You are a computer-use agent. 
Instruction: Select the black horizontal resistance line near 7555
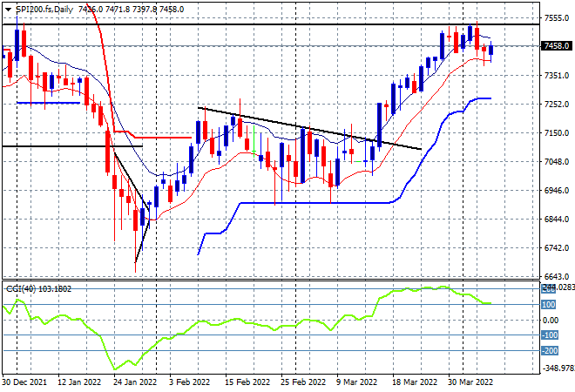pyautogui.click(x=271, y=24)
